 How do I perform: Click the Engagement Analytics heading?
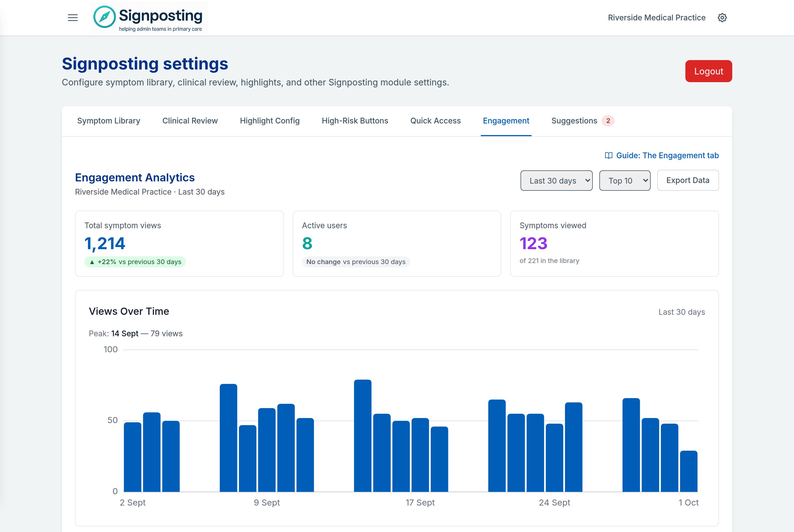[135, 178]
